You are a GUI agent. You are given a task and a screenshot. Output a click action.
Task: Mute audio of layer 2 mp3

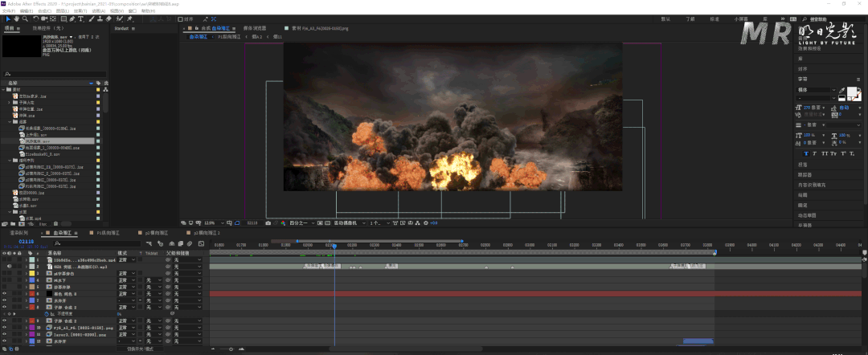(x=10, y=267)
